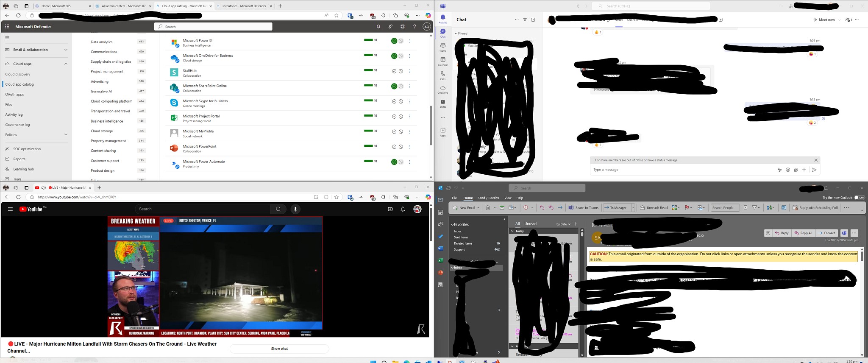Open the Meet now dropdown arrow
This screenshot has width=868, height=363.
click(839, 20)
